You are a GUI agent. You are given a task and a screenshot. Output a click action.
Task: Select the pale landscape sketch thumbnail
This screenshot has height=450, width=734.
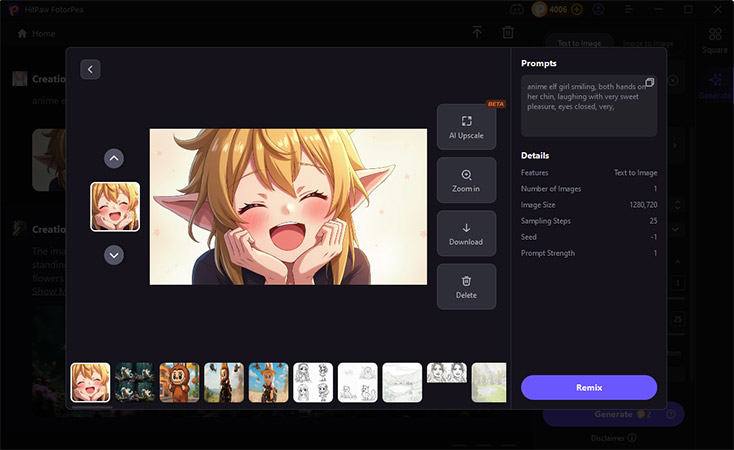pos(402,382)
